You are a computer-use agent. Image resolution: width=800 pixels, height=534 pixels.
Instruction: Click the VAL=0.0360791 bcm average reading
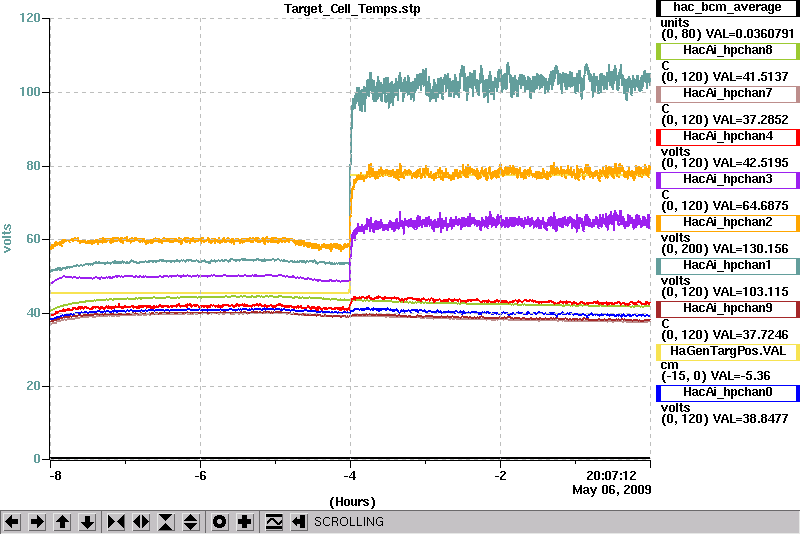[750, 34]
